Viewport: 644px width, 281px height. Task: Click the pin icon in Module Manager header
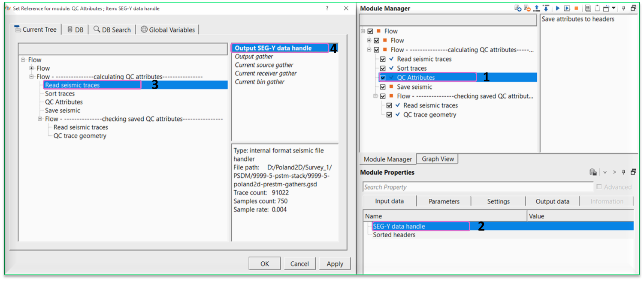coord(624,8)
